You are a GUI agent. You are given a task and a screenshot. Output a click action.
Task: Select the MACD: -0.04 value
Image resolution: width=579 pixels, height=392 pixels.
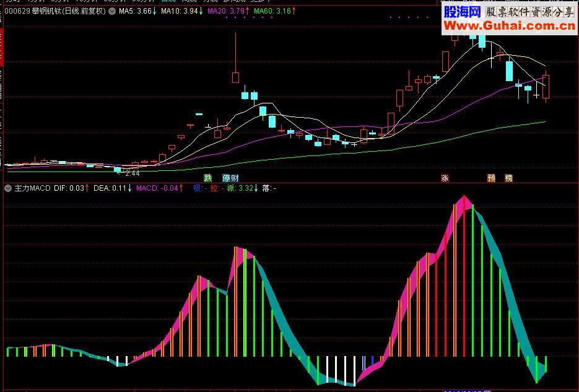tap(160, 188)
